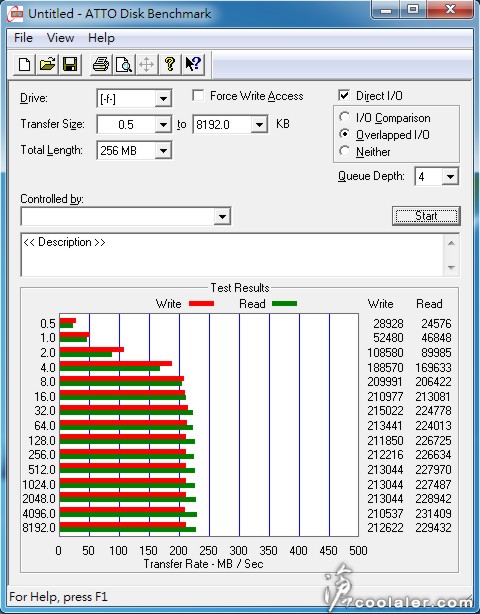Screen dimensions: 480x614
Task: Open the View menu
Action: tap(60, 38)
